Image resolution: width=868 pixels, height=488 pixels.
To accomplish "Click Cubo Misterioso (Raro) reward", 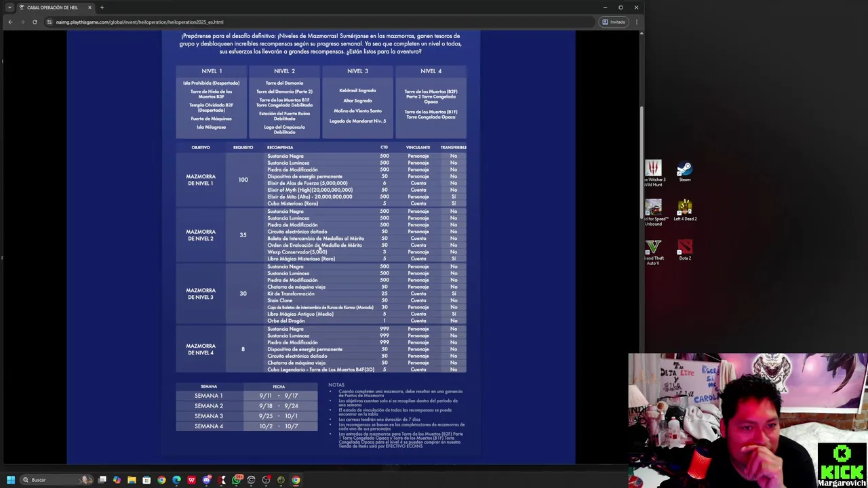I will click(x=292, y=203).
